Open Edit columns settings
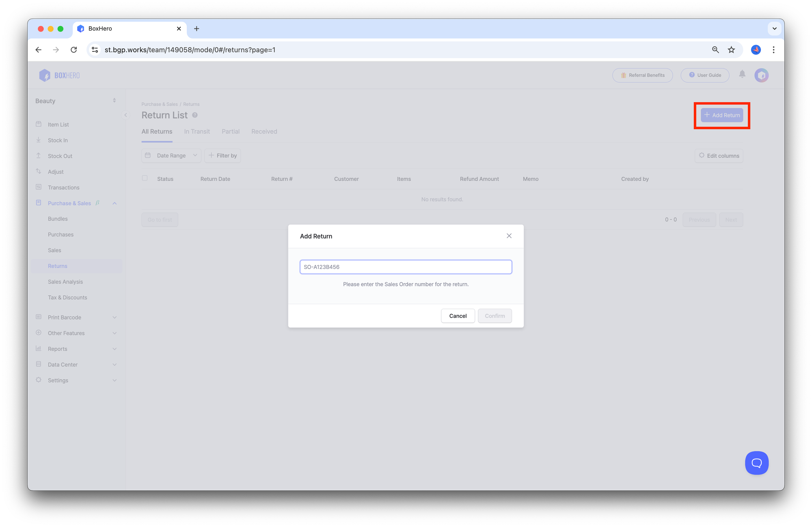 click(x=719, y=156)
